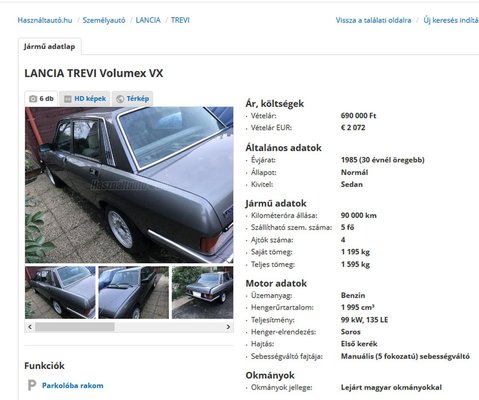The height and width of the screenshot is (400, 479).
Task: Click Parkolóba rakom link
Action: coord(73,386)
